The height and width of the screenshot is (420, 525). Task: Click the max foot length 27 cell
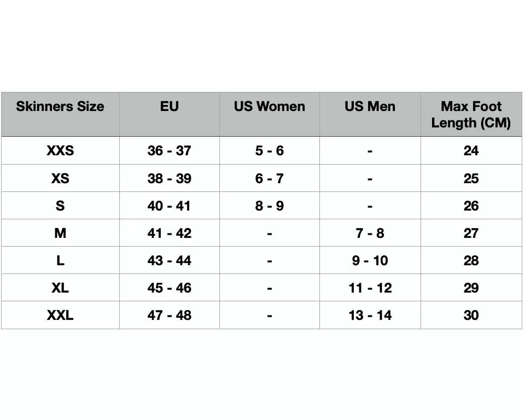click(x=471, y=233)
